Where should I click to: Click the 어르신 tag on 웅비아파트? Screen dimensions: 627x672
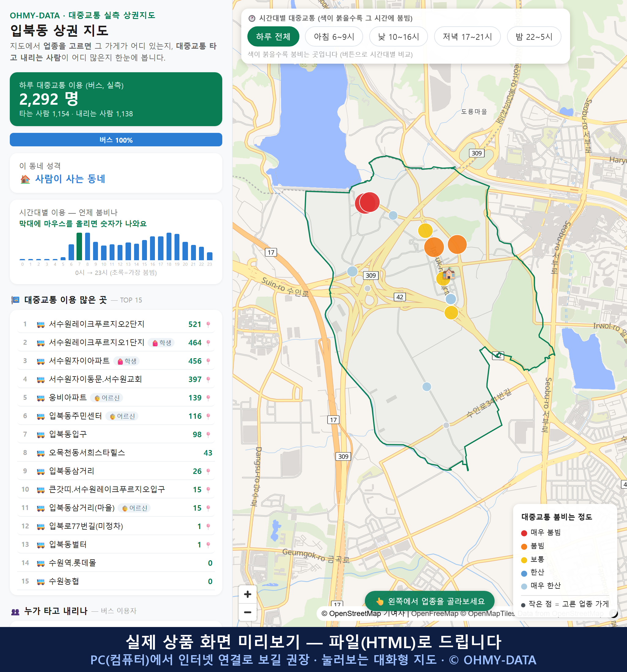(x=107, y=398)
